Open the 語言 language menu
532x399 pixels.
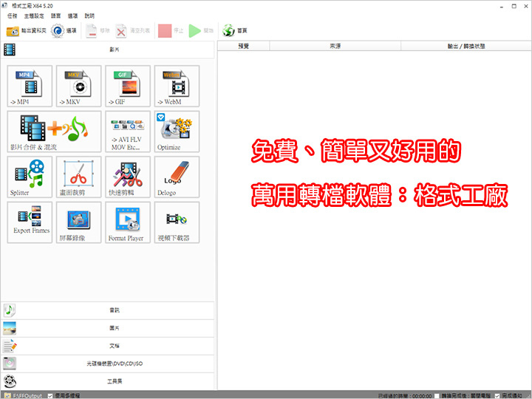56,16
